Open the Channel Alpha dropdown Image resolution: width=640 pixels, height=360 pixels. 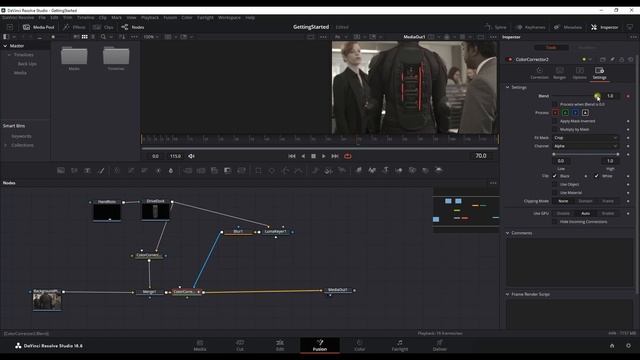(x=585, y=146)
